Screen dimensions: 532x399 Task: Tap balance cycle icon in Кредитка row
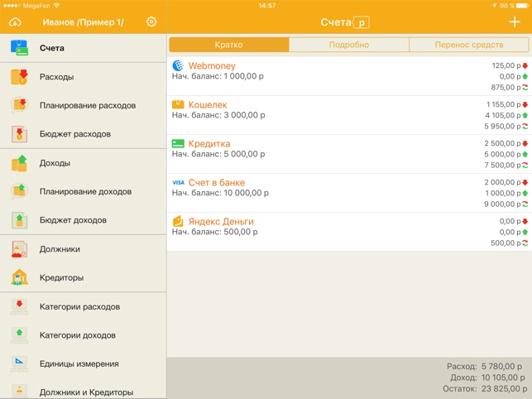(525, 165)
